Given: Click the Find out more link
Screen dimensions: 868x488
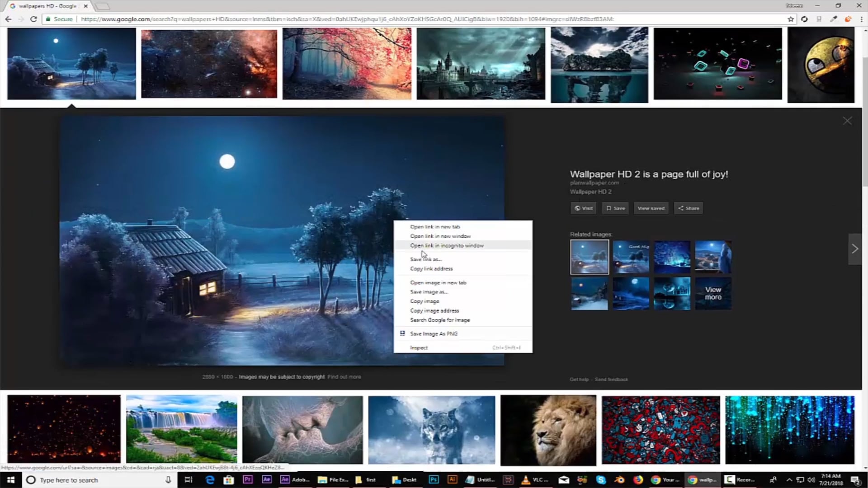Looking at the screenshot, I should coord(344,377).
